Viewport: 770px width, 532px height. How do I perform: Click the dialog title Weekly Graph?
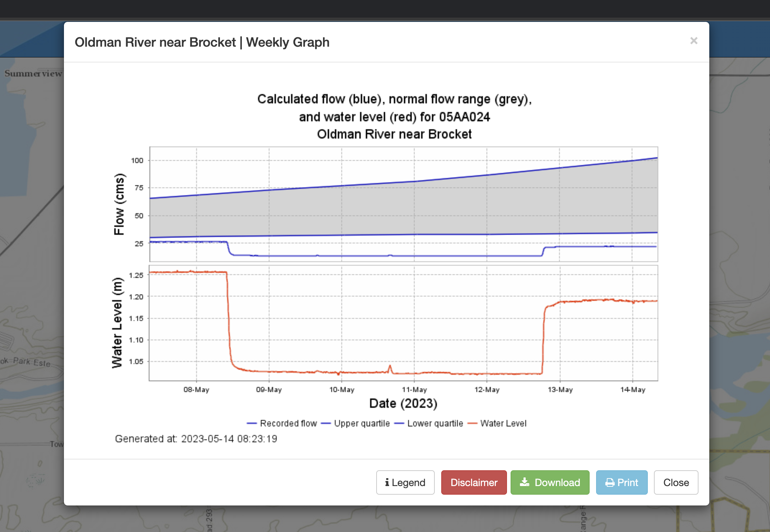click(x=287, y=42)
